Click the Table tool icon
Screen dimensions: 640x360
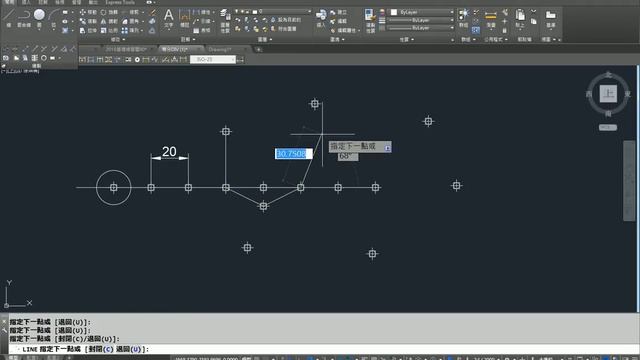click(196, 30)
